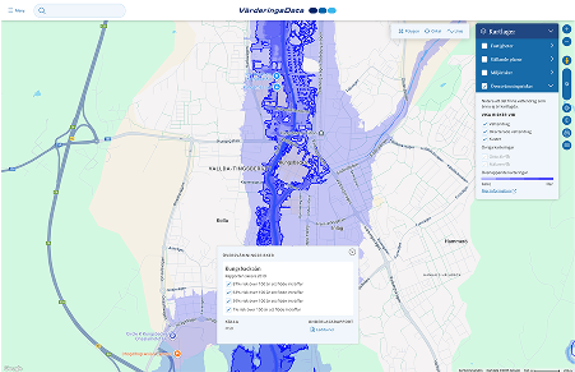The image size is (575, 372).
Task: Select the middle area tool in map toolbar
Action: pos(433,31)
